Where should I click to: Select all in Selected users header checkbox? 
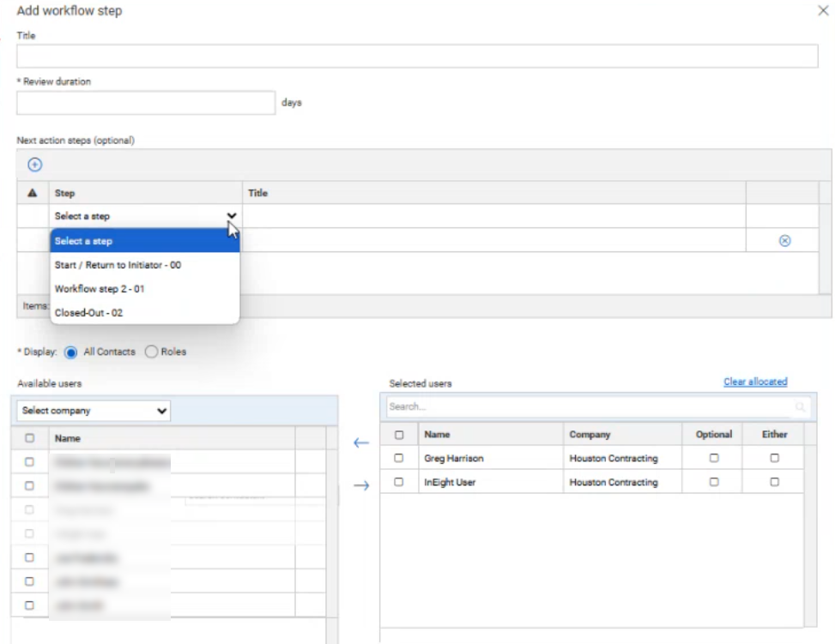click(x=399, y=435)
